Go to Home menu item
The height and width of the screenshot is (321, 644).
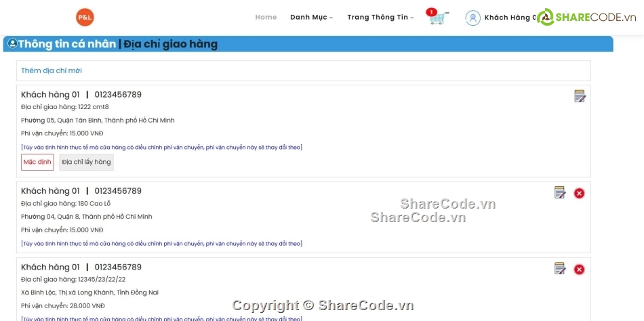click(266, 17)
